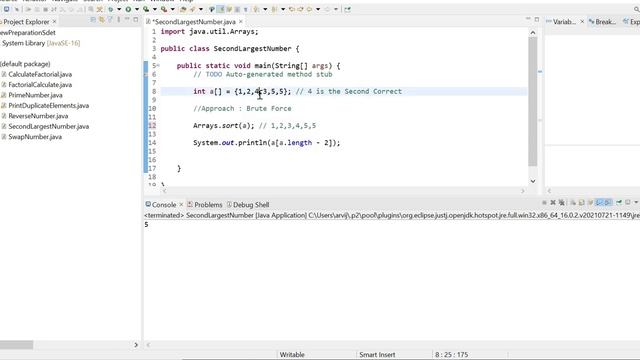Viewport: 640px width, 360px height.
Task: Click the search magnifier at the toolbar's right end
Action: pyautogui.click(x=637, y=9)
